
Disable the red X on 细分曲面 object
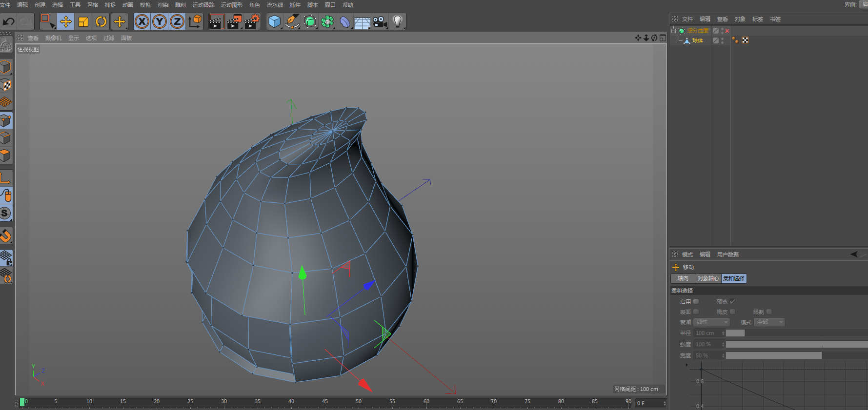(727, 31)
